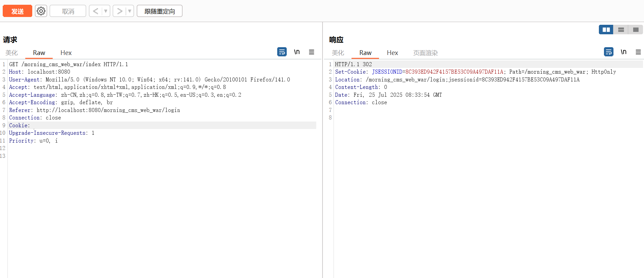The height and width of the screenshot is (278, 644).
Task: Go back to previous request in history
Action: pos(96,11)
